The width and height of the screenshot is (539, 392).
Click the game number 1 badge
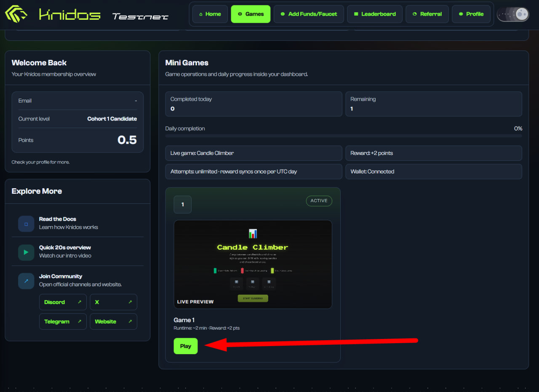point(182,205)
